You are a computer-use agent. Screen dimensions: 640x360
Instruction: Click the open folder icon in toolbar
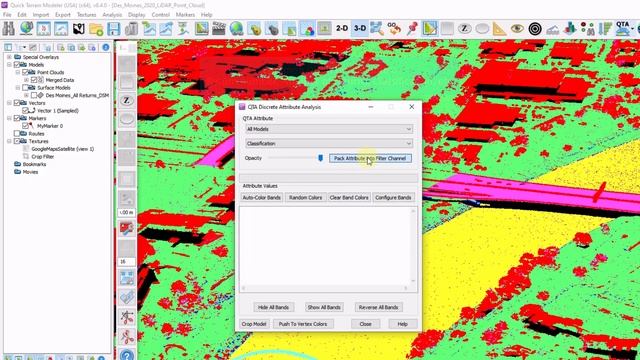point(96,29)
